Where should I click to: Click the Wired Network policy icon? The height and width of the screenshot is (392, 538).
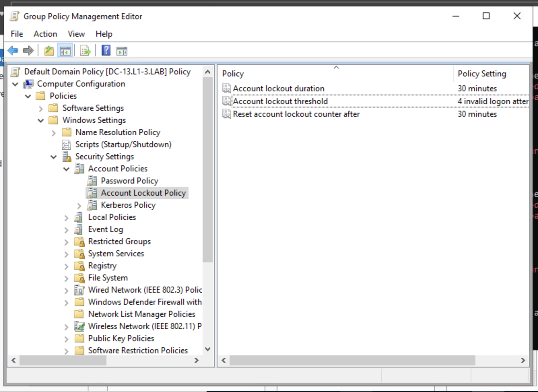(79, 290)
